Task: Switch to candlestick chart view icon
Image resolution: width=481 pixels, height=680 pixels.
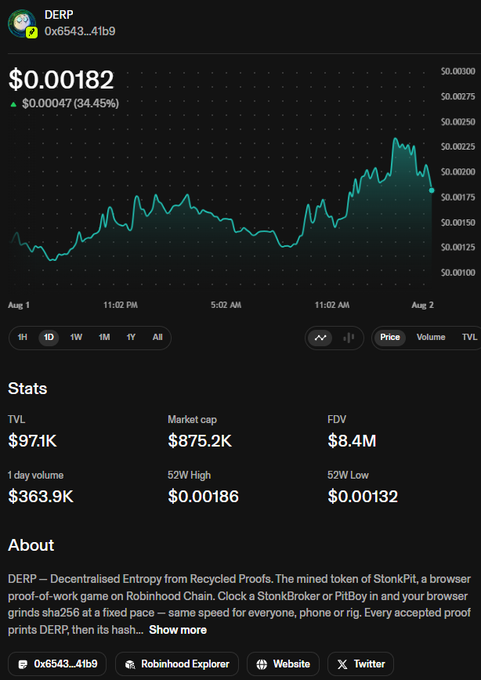Action: pos(349,338)
